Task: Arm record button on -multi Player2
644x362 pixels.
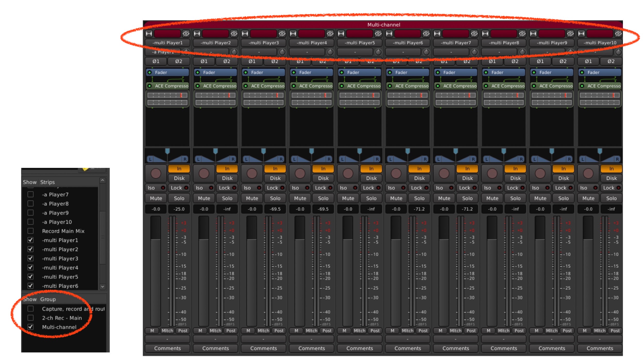Action: tap(204, 173)
